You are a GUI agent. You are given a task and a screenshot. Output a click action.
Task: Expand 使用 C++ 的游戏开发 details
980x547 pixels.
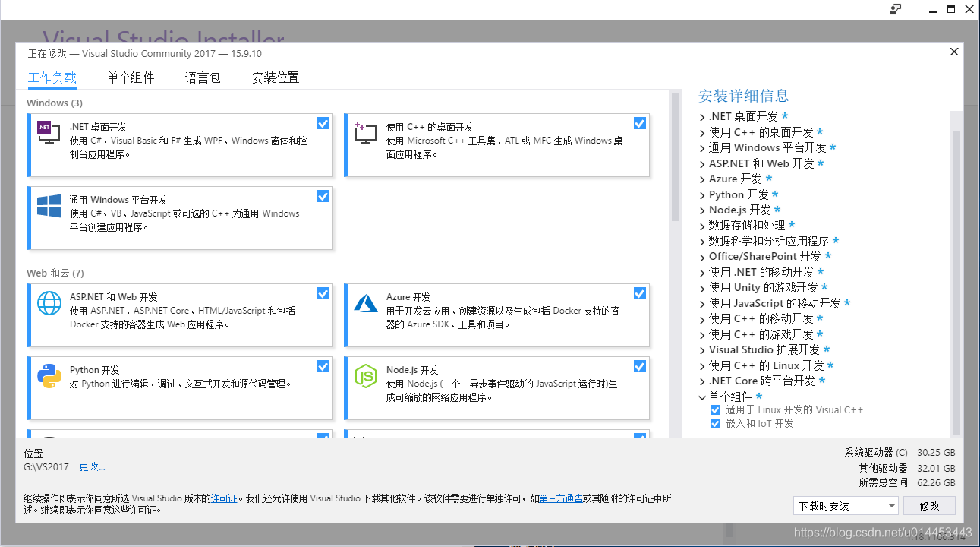[702, 335]
